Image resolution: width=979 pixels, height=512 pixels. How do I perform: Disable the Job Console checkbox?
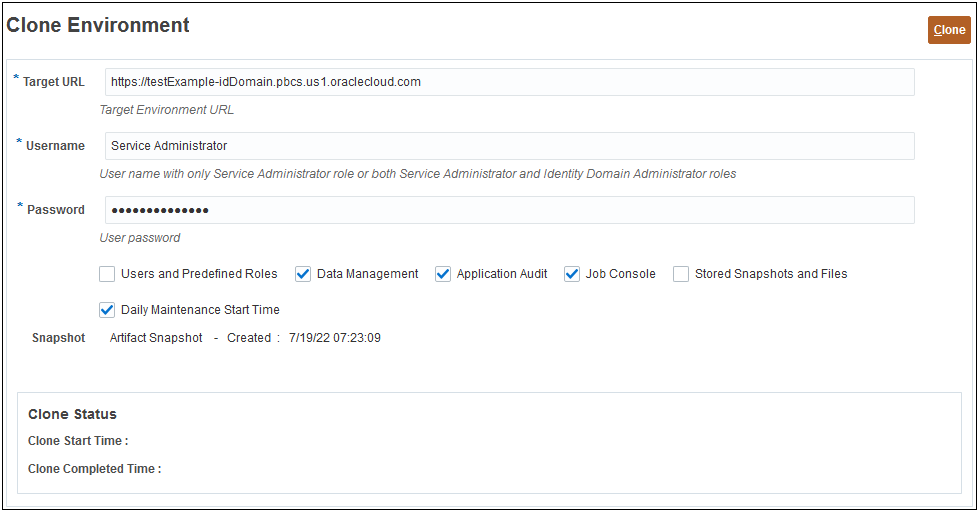pyautogui.click(x=572, y=274)
